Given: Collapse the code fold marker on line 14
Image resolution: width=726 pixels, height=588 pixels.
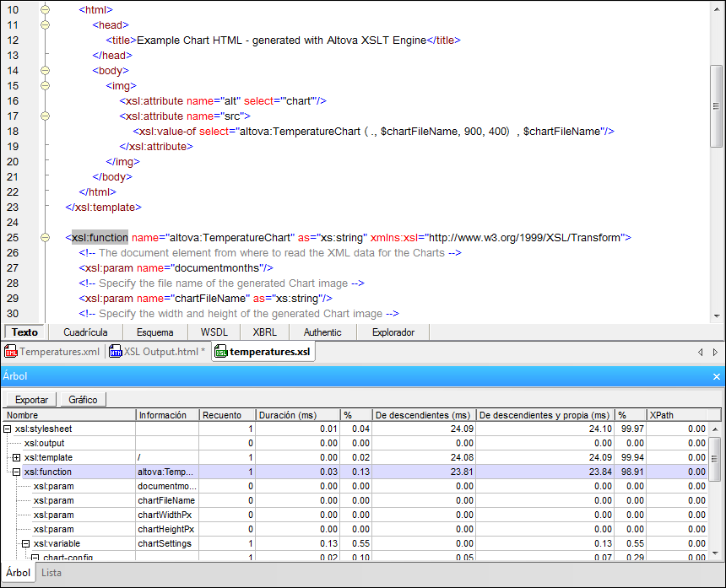Looking at the screenshot, I should pyautogui.click(x=45, y=71).
